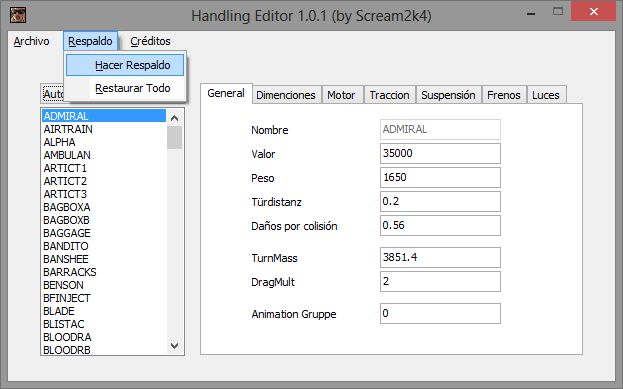
Task: Open the Luces tab
Action: click(546, 95)
